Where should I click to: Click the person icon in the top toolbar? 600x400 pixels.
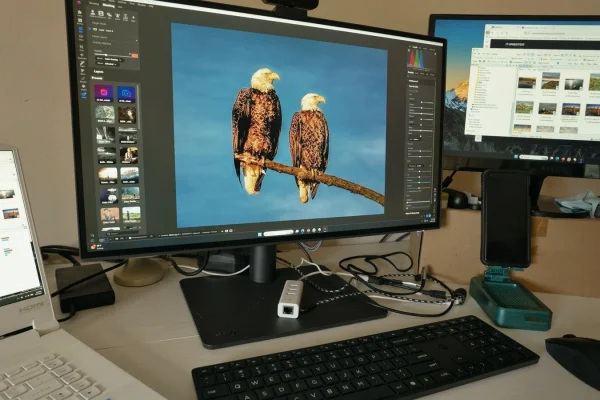(x=93, y=13)
